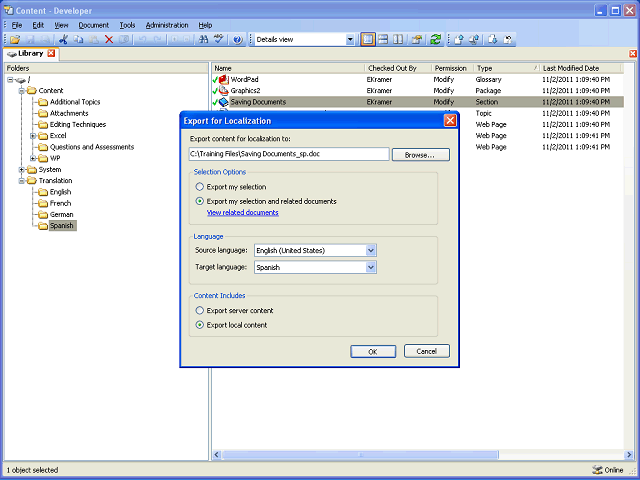Click the Cut scissors toolbar icon
Viewport: 640px width, 480px height.
(x=63, y=40)
